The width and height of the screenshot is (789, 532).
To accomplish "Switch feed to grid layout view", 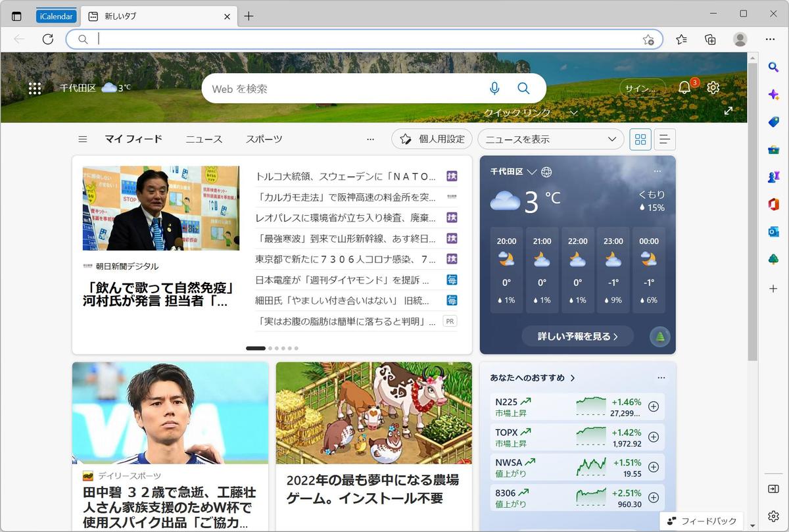I will (x=640, y=139).
